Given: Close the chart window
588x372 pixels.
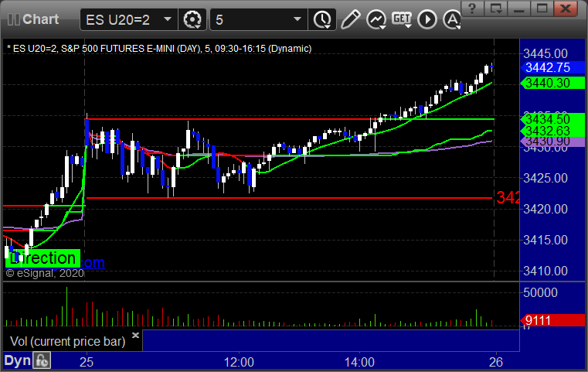Looking at the screenshot, I should coord(566,8).
